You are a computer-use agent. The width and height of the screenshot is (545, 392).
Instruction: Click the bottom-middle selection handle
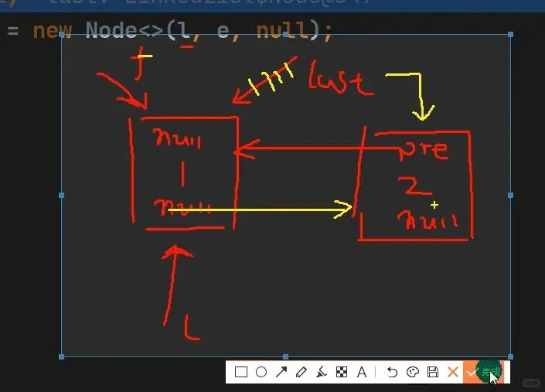[286, 356]
